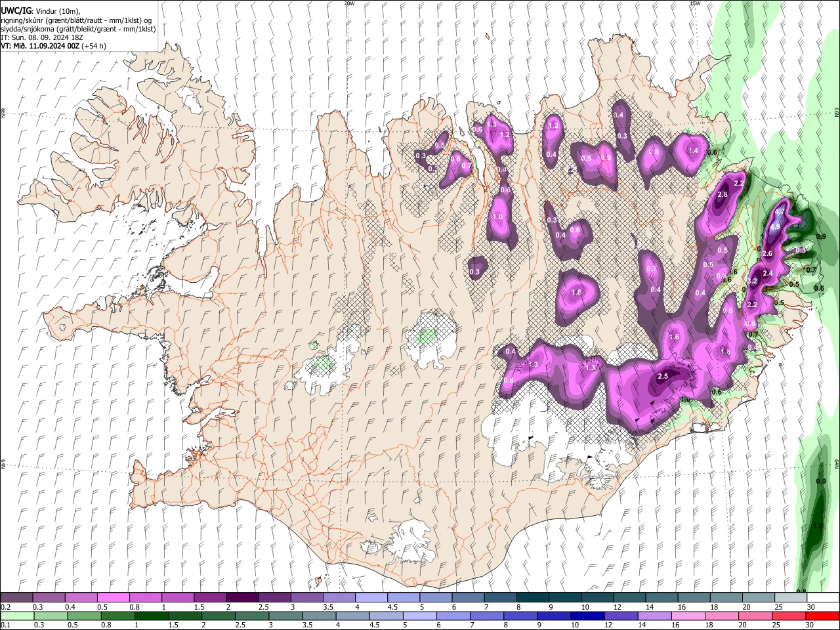Click the 'slydda/snjókoma' legend description line
The image size is (840, 630).
[x=78, y=29]
